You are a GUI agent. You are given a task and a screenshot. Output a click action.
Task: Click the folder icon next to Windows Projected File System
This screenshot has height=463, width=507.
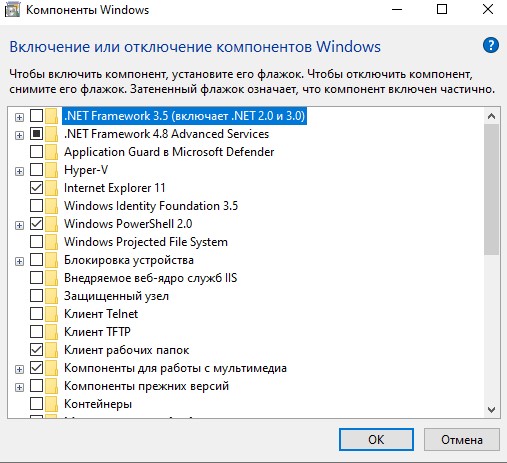pyautogui.click(x=51, y=242)
